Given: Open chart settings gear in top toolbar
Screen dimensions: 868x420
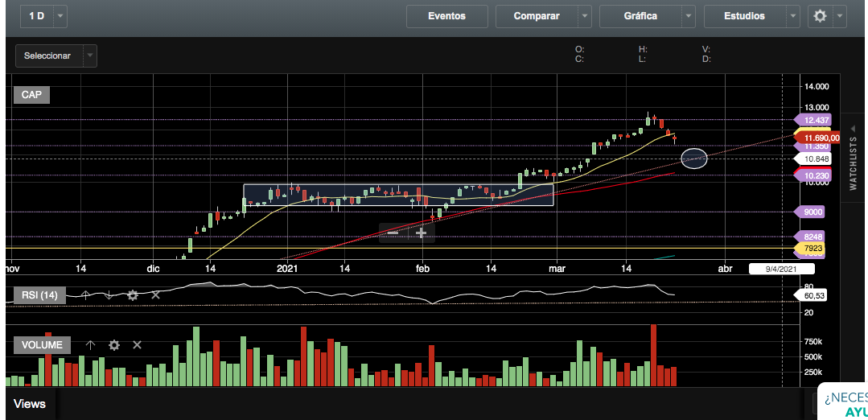Looking at the screenshot, I should tap(820, 16).
